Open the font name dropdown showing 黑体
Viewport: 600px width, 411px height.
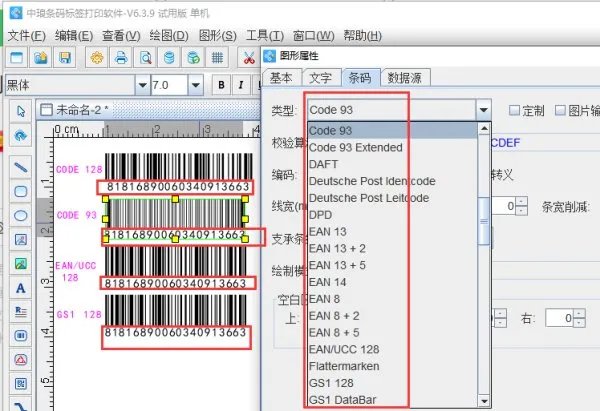click(142, 85)
